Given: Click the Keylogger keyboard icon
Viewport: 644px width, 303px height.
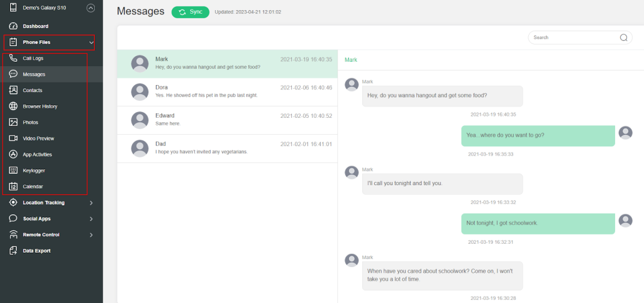Looking at the screenshot, I should coord(13,170).
